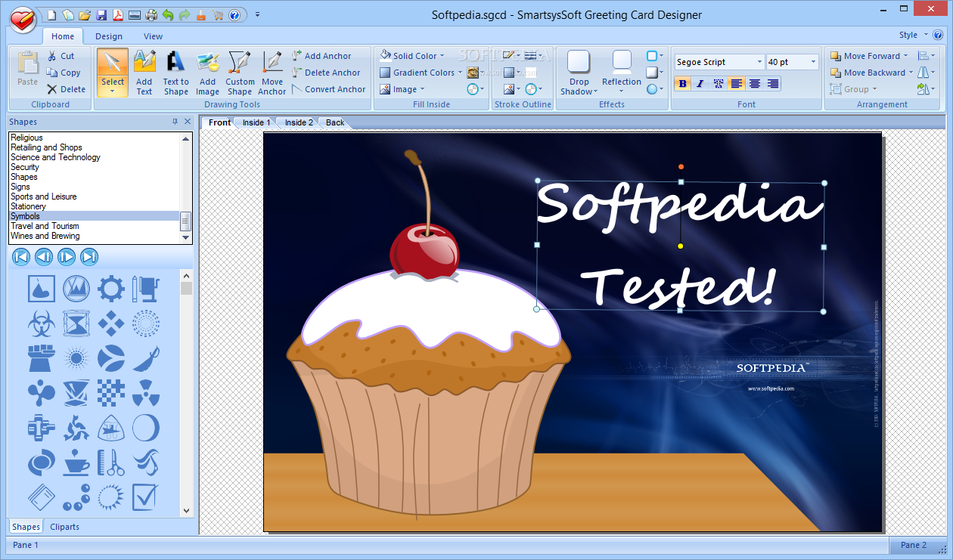Open the Inside 1 page tab
This screenshot has width=953, height=560.
256,122
